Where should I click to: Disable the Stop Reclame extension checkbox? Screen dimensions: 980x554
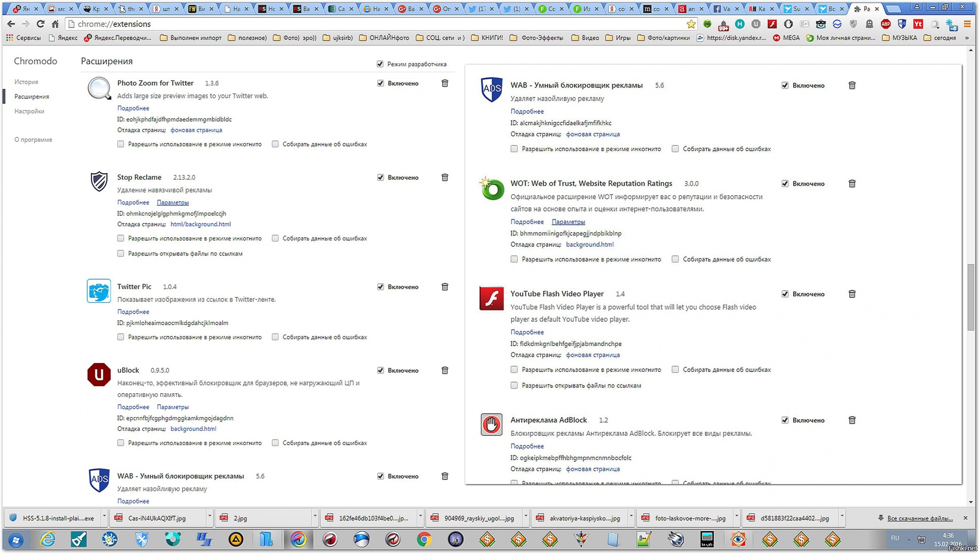tap(381, 177)
